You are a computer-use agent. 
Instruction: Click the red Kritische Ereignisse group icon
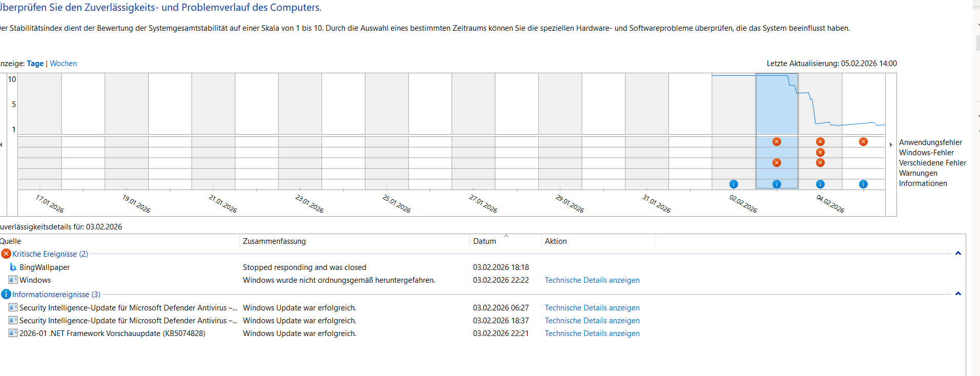(6, 254)
